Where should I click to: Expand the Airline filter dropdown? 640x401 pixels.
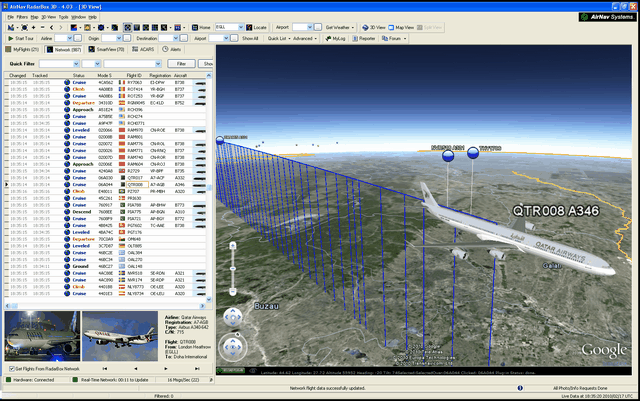(69, 38)
